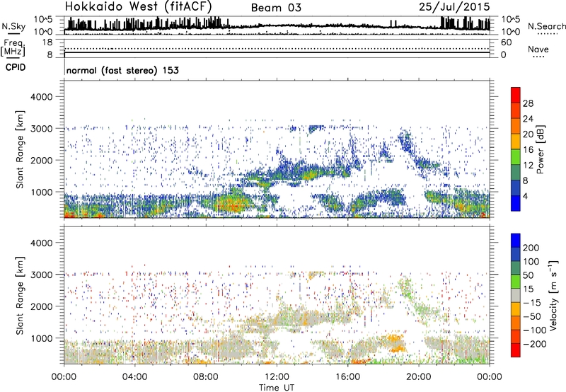The width and height of the screenshot is (566, 392).
Task: Select the '08:00' time tick label
Action: tap(206, 377)
